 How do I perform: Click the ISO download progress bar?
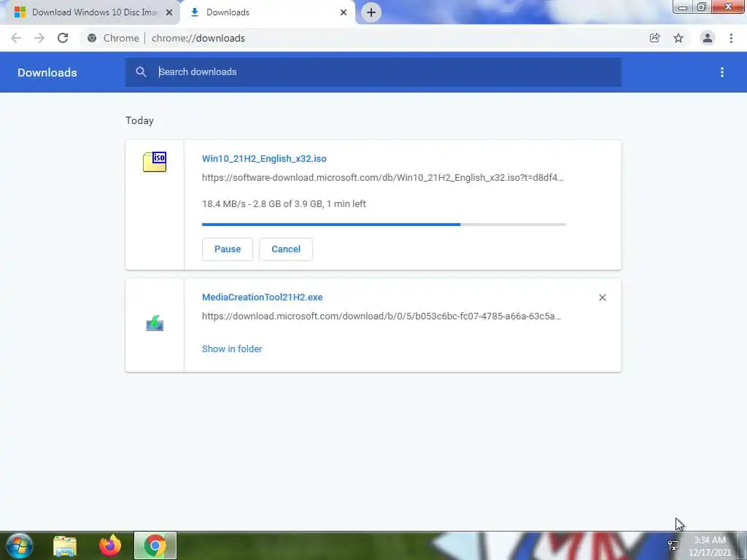click(384, 225)
